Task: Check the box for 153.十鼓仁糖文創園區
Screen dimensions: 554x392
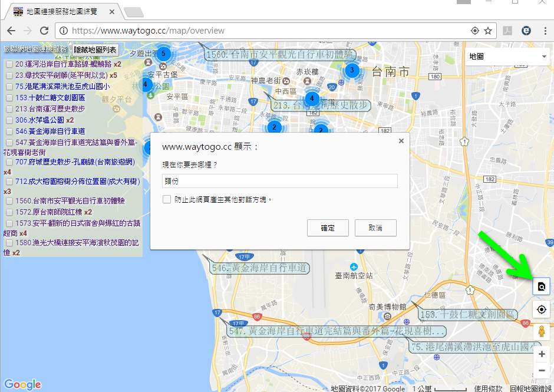Action: (x=9, y=98)
